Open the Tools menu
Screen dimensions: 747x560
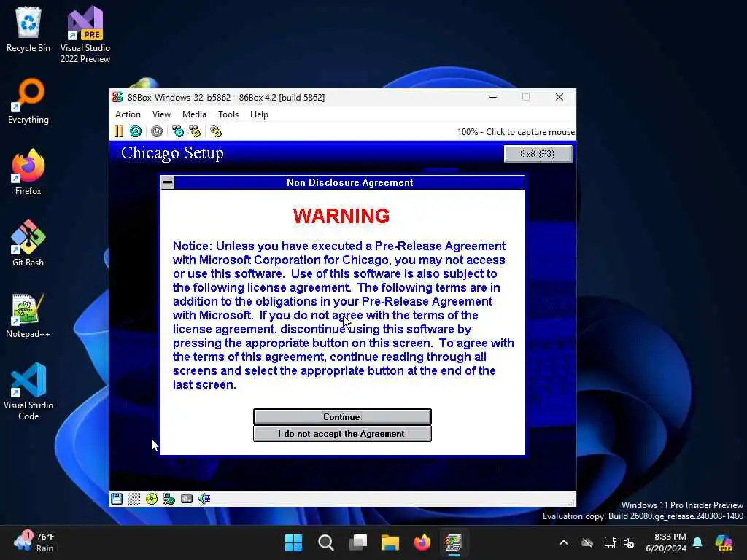pos(228,114)
